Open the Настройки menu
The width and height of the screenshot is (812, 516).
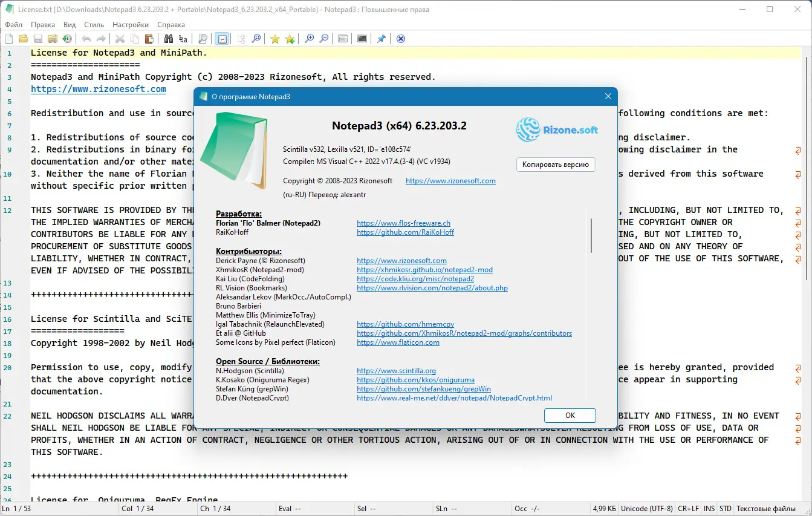(x=130, y=24)
